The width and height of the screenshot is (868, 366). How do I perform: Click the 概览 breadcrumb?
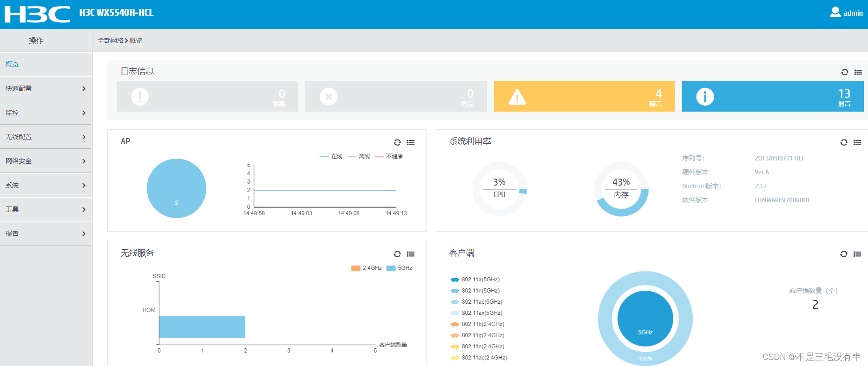[136, 40]
